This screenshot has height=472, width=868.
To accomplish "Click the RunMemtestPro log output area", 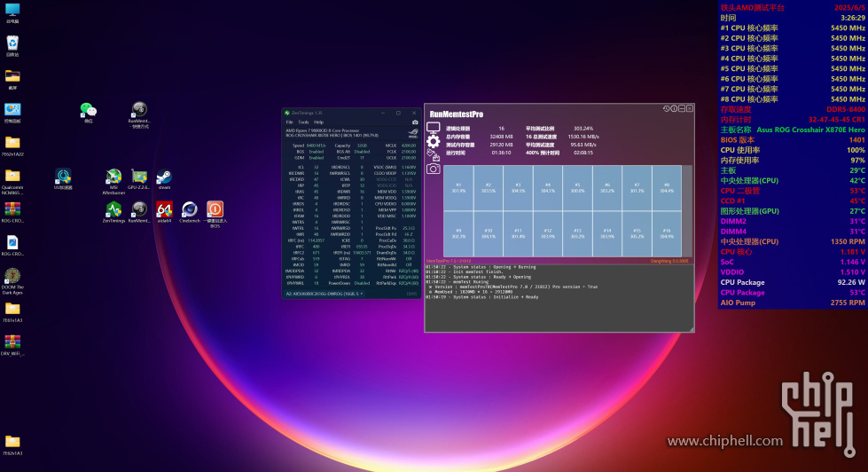I will 559,297.
